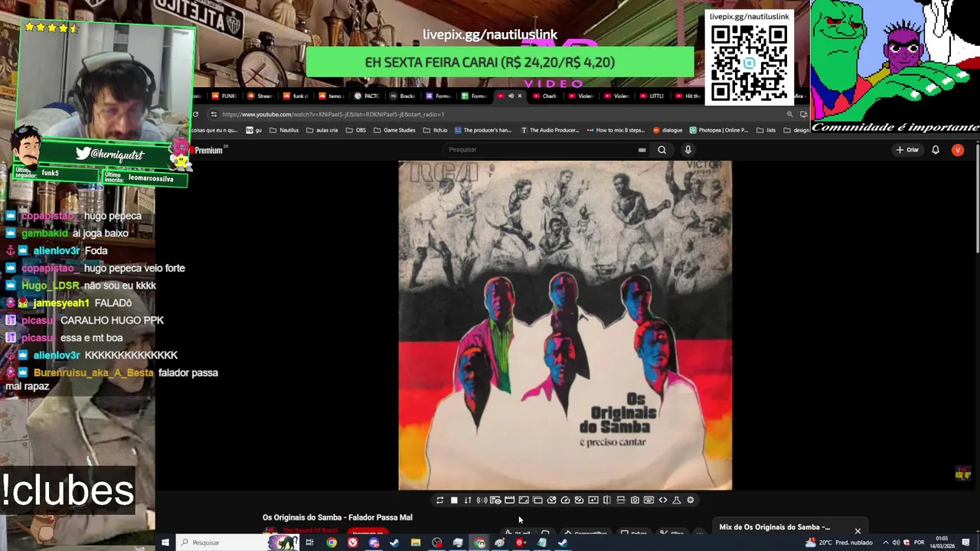The width and height of the screenshot is (980, 551).
Task: Mute the playing tab via its speaker icon
Action: point(511,96)
